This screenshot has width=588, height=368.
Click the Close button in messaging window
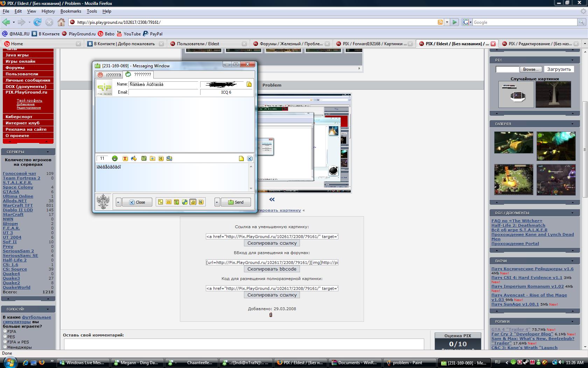[137, 202]
